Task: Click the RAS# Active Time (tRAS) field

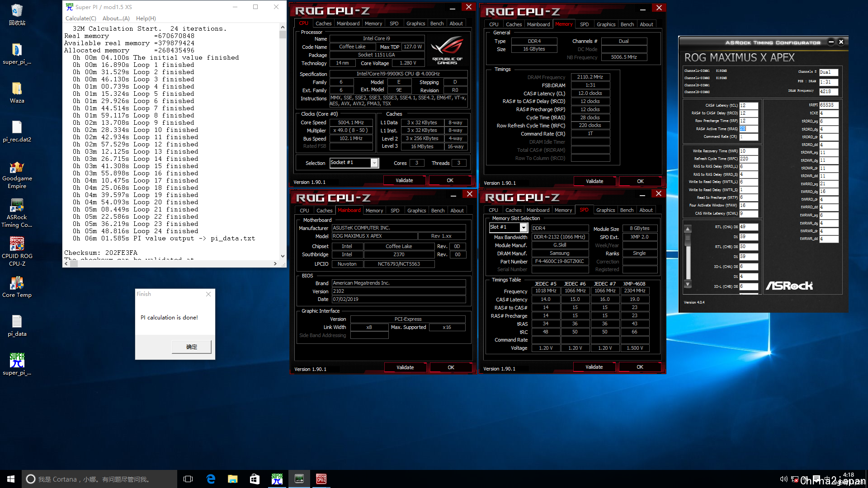Action: coord(749,129)
